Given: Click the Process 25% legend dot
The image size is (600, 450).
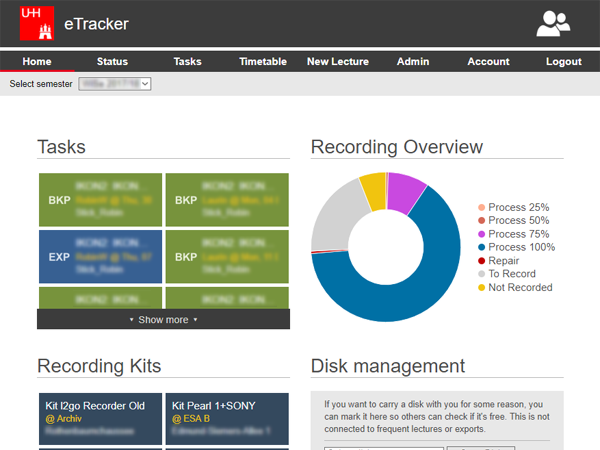Looking at the screenshot, I should [x=482, y=207].
